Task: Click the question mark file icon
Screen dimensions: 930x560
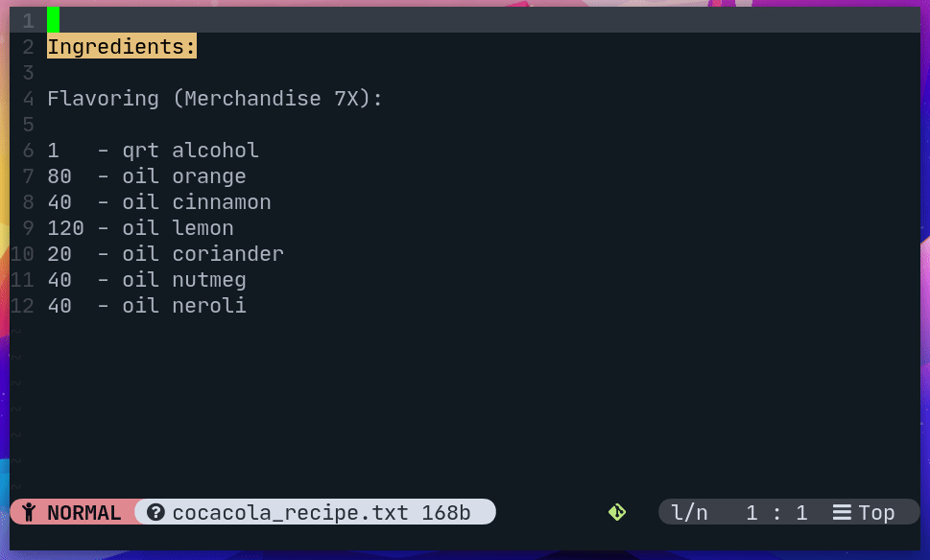Action: tap(155, 512)
